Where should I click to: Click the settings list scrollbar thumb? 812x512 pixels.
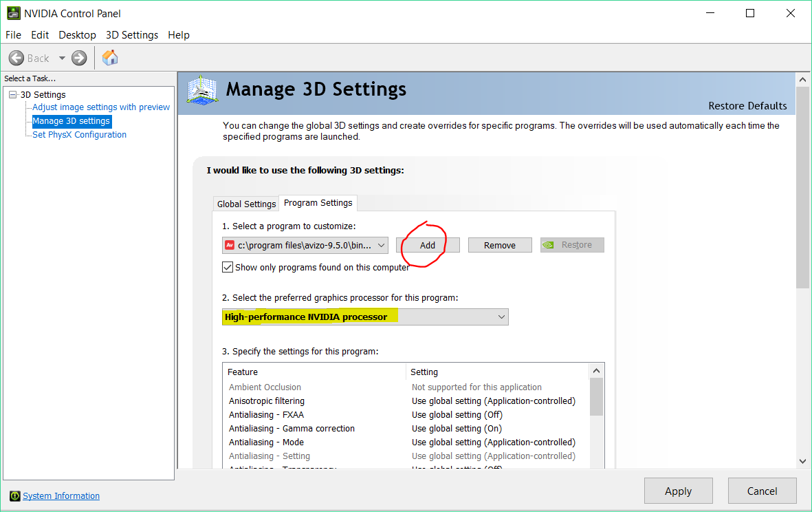point(597,397)
